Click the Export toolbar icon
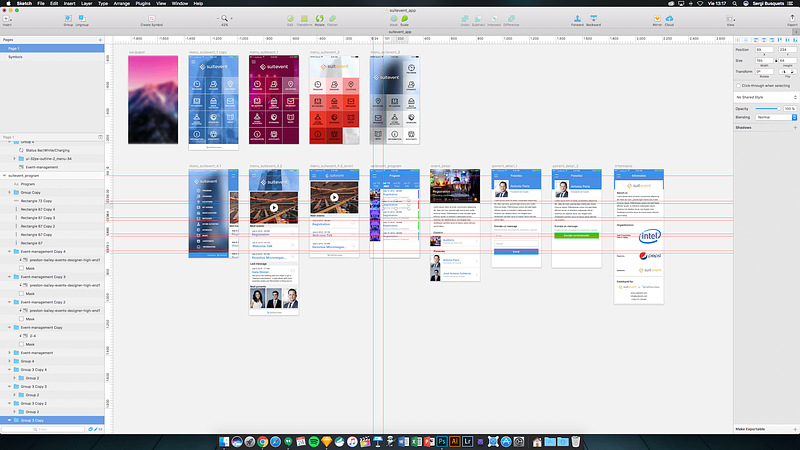Image resolution: width=800 pixels, height=450 pixels. 792,19
